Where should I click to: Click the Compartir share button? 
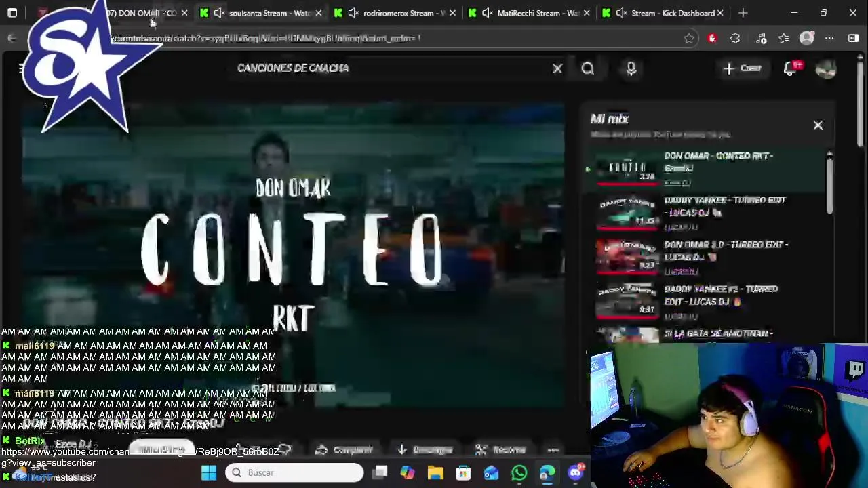pyautogui.click(x=344, y=450)
